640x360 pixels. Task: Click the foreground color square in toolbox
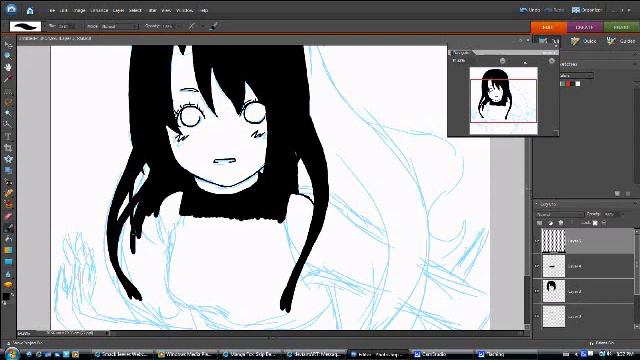tap(6, 296)
